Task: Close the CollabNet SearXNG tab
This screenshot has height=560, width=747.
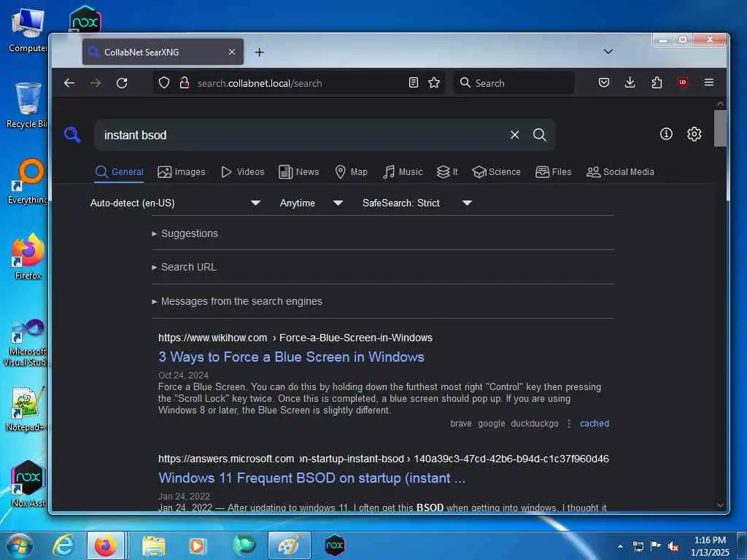Action: pyautogui.click(x=231, y=52)
